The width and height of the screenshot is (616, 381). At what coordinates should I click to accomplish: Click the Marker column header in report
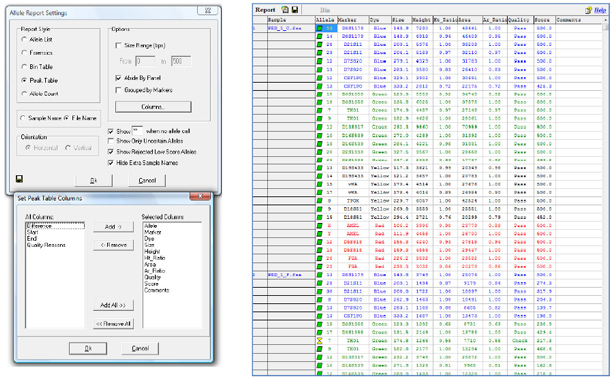(x=352, y=20)
